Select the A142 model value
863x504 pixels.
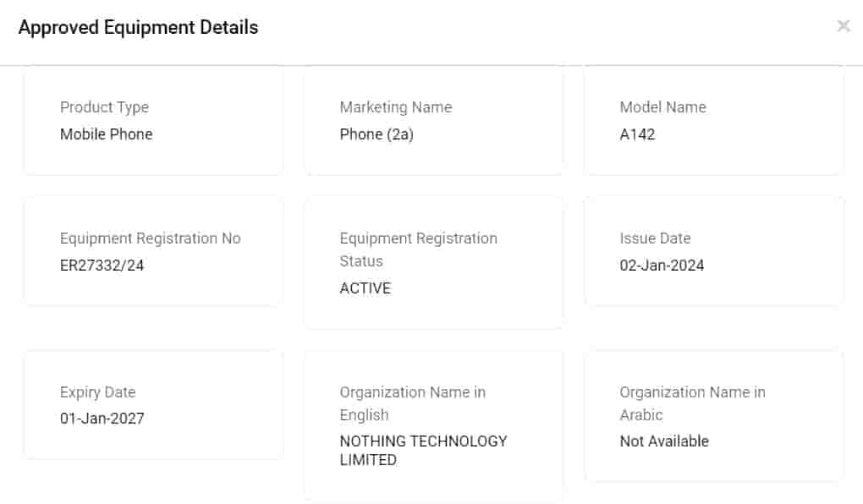pyautogui.click(x=637, y=134)
